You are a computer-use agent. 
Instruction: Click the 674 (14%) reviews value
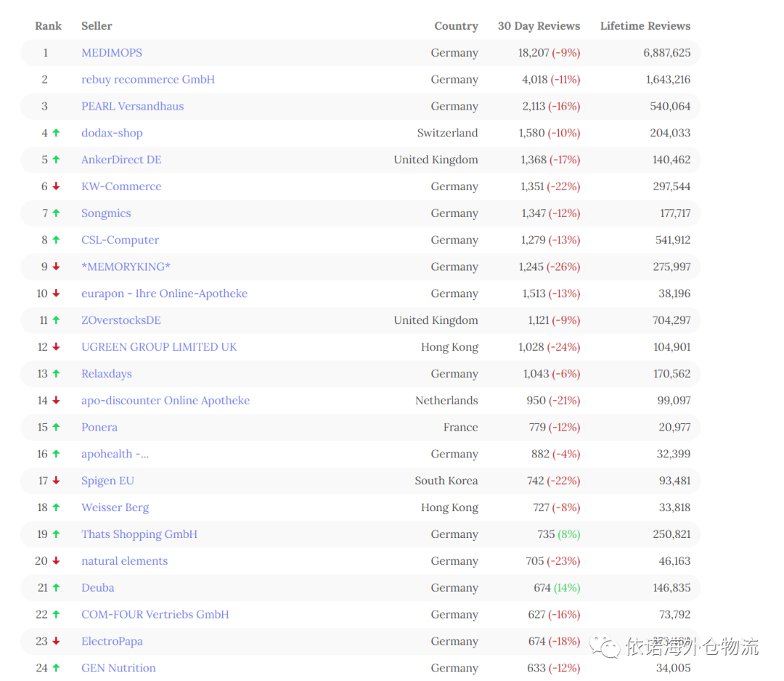(x=557, y=588)
